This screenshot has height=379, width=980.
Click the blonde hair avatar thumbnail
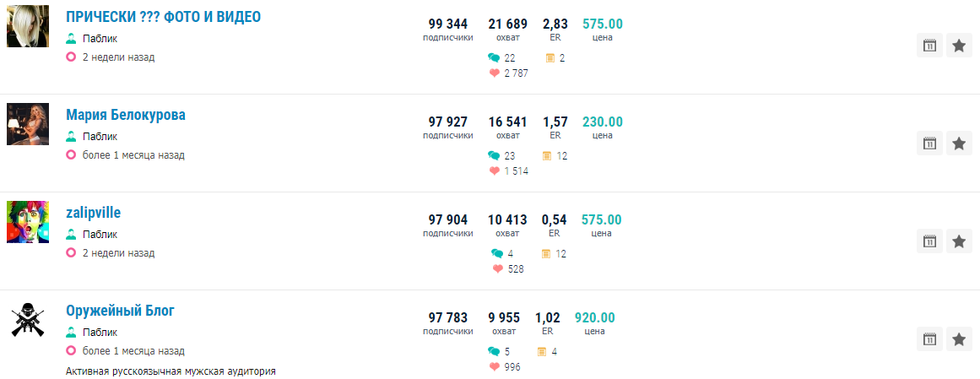(28, 26)
